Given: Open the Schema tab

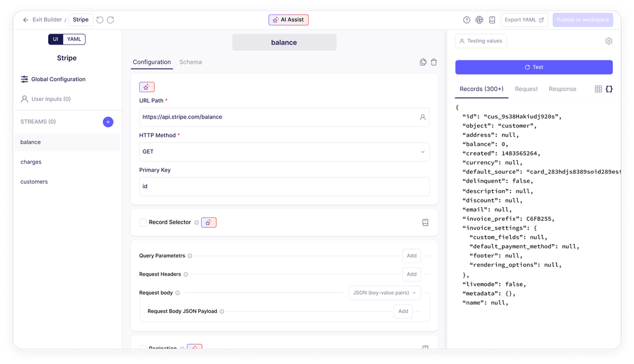Looking at the screenshot, I should (190, 62).
